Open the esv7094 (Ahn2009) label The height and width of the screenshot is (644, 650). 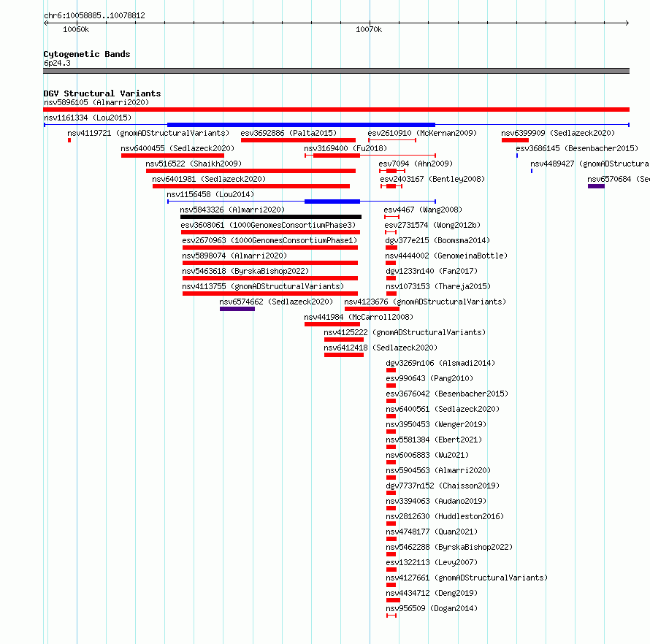[416, 164]
